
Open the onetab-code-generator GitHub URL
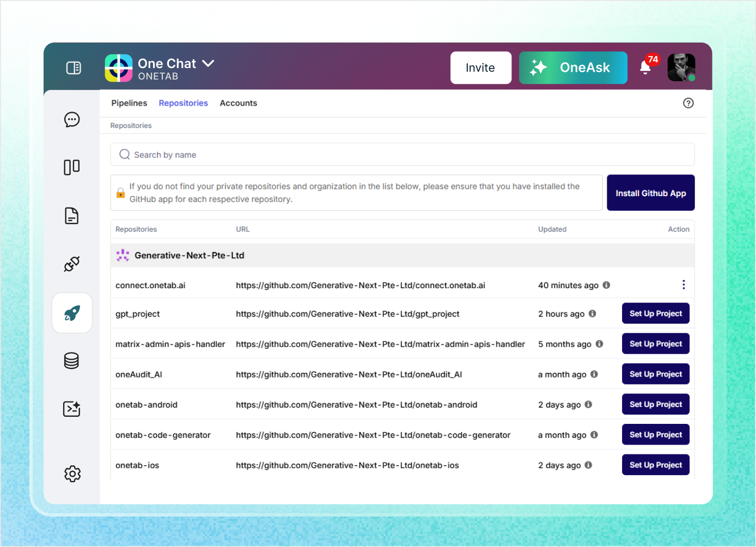coord(373,435)
